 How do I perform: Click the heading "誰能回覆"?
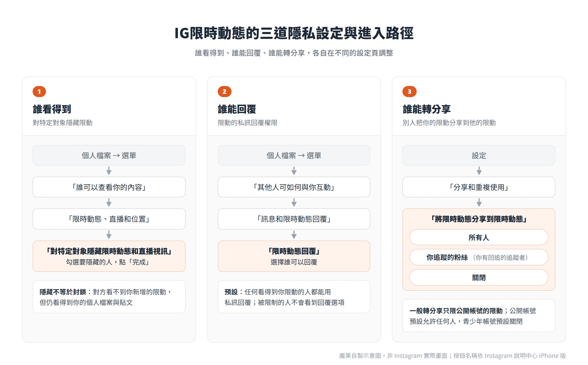click(237, 109)
